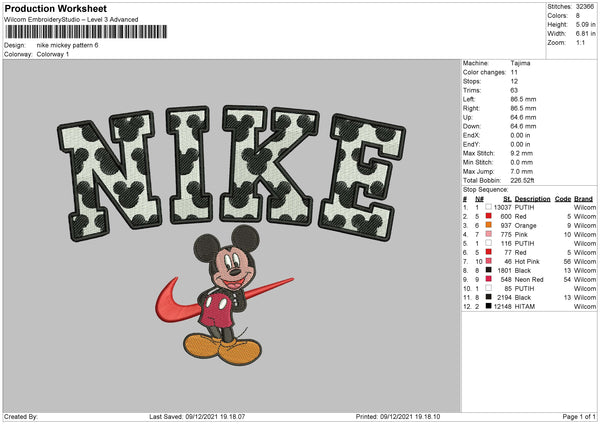Click the Color changes value '11'

pyautogui.click(x=514, y=72)
